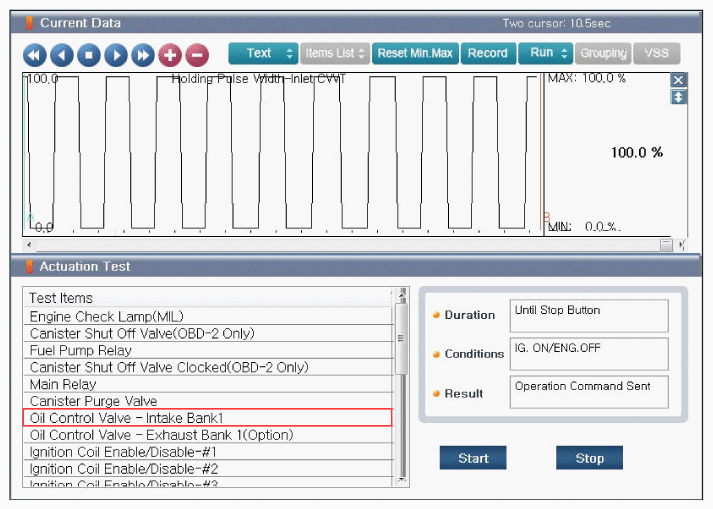Click the round stop playback icon
The height and width of the screenshot is (509, 713).
pyautogui.click(x=89, y=54)
